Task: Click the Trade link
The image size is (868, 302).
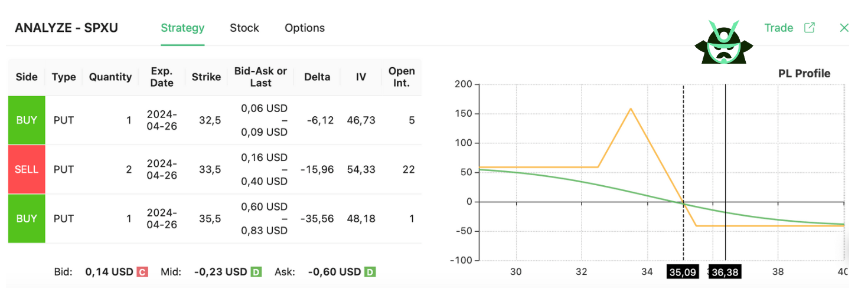Action: pos(778,28)
